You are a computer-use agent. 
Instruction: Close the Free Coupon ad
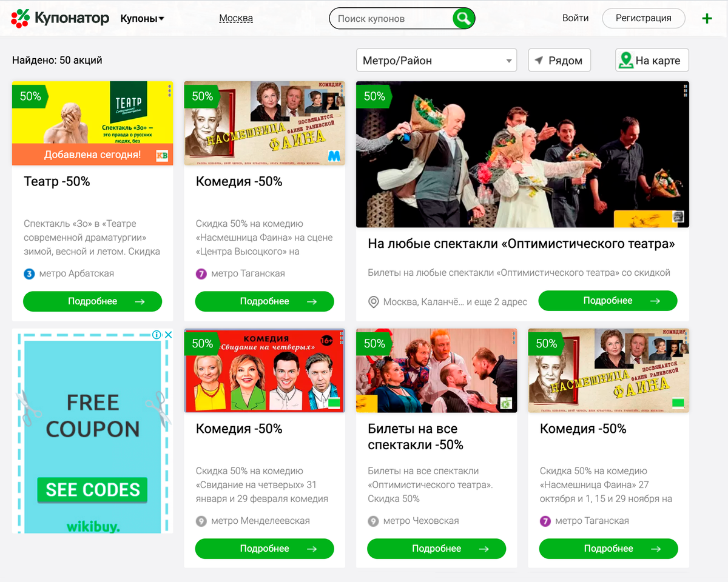[x=169, y=335]
